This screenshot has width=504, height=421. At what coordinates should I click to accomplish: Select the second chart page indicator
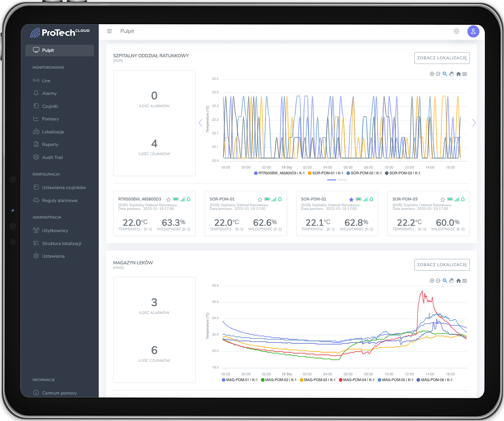(342, 180)
